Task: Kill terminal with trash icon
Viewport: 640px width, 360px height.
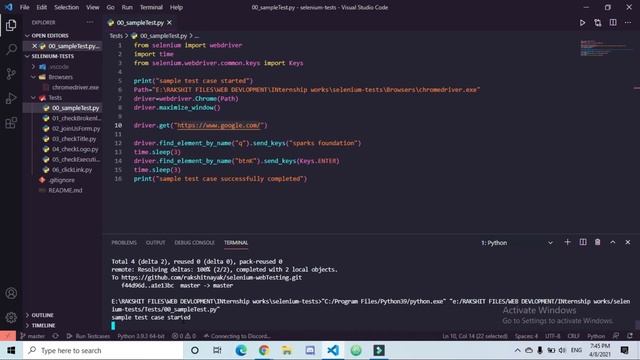Action: click(598, 242)
